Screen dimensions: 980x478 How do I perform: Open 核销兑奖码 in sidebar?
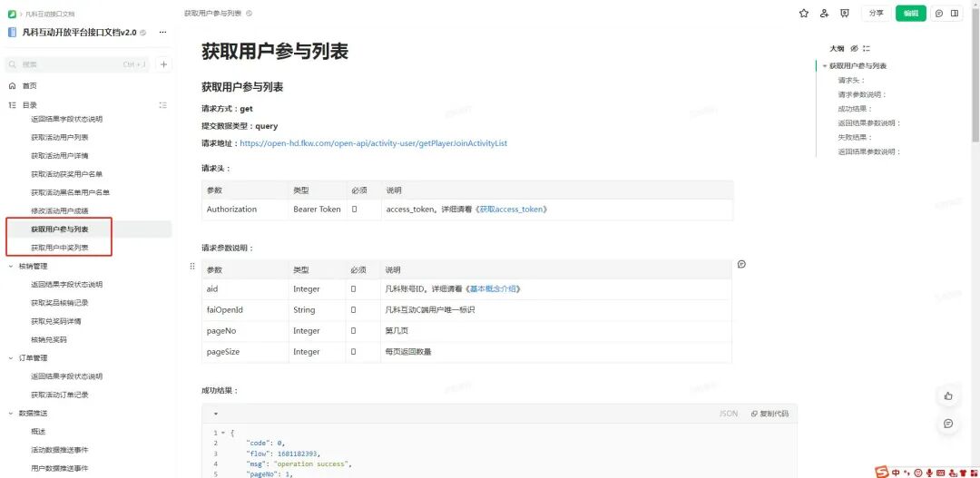click(x=48, y=340)
